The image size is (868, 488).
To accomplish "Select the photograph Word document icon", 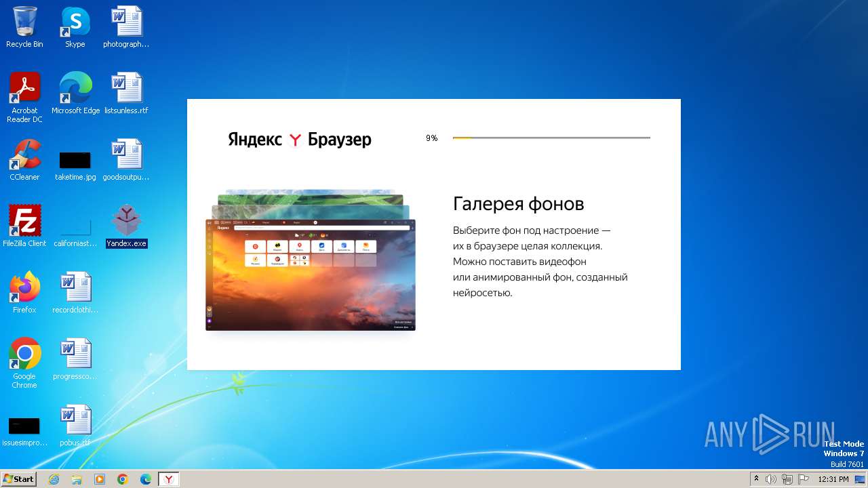I will [126, 27].
